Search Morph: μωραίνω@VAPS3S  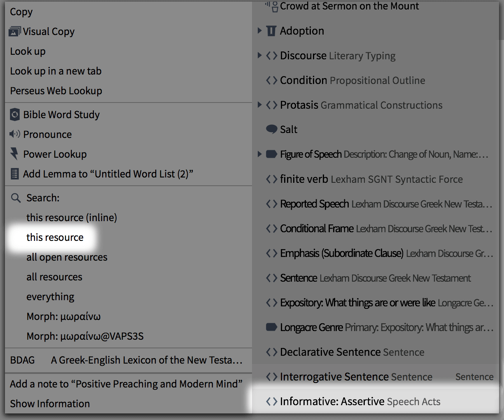85,336
